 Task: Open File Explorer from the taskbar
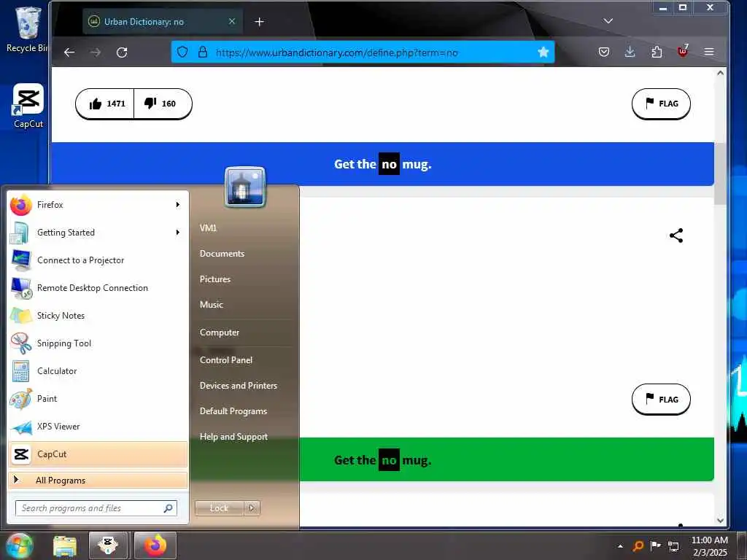tap(65, 545)
